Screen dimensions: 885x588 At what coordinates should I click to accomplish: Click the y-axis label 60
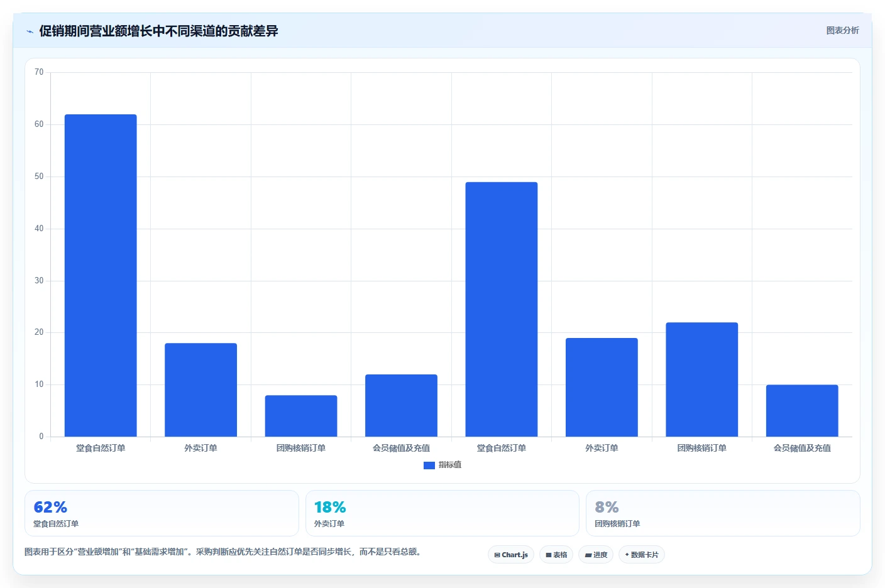(39, 124)
